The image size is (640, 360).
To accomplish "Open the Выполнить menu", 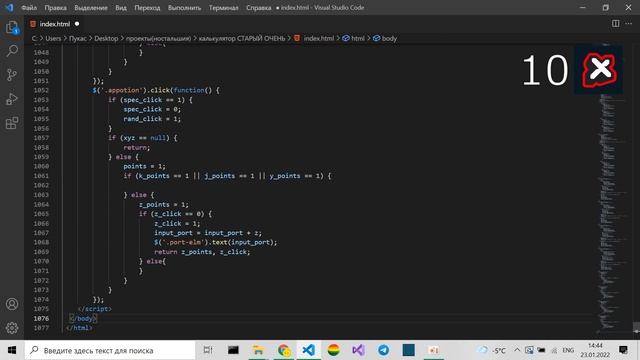I will [x=184, y=8].
